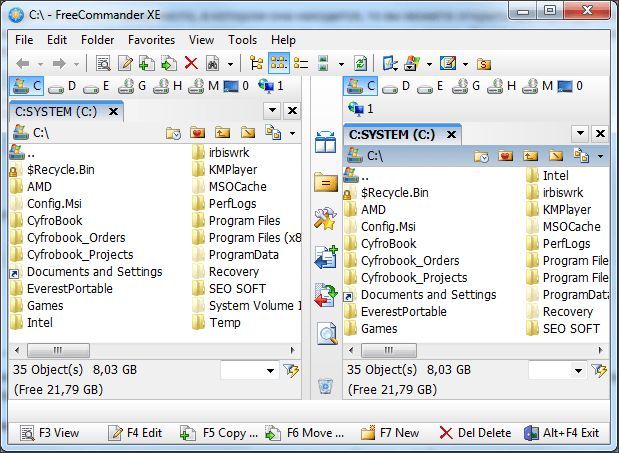This screenshot has width=619, height=453.
Task: Click the left panel quick filter funnel icon
Action: (291, 370)
